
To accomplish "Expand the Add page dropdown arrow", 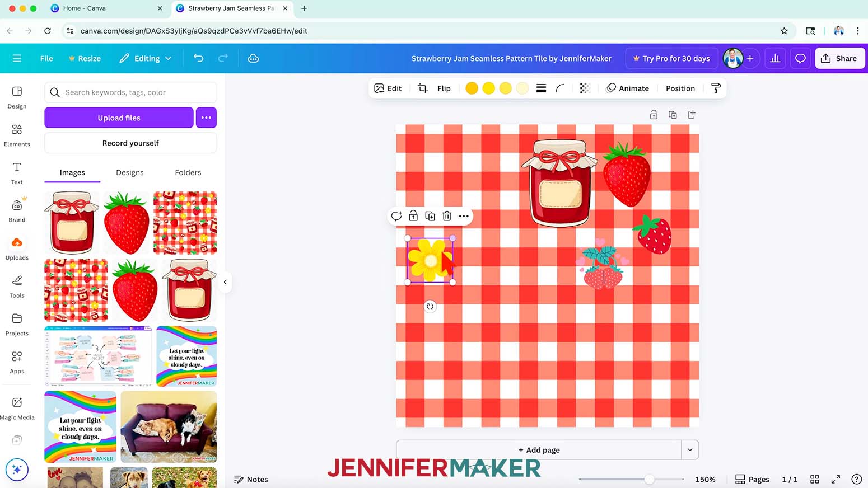I will (x=690, y=450).
